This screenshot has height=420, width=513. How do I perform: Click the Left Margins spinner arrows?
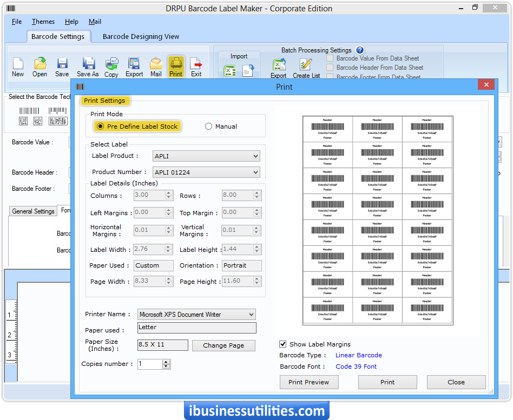168,212
